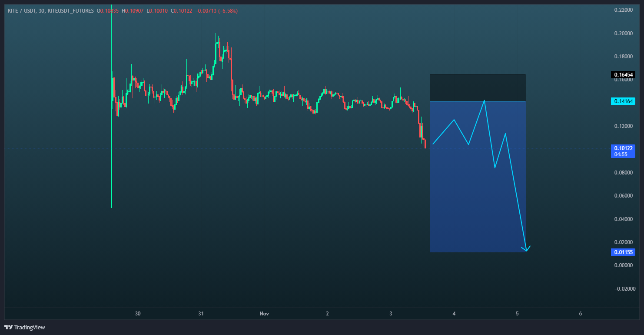Select the 0.14164 entry price label
The height and width of the screenshot is (335, 644).
[623, 101]
